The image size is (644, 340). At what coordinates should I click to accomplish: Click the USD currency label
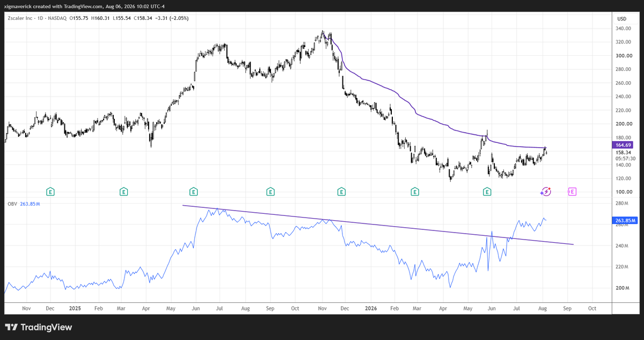(622, 19)
